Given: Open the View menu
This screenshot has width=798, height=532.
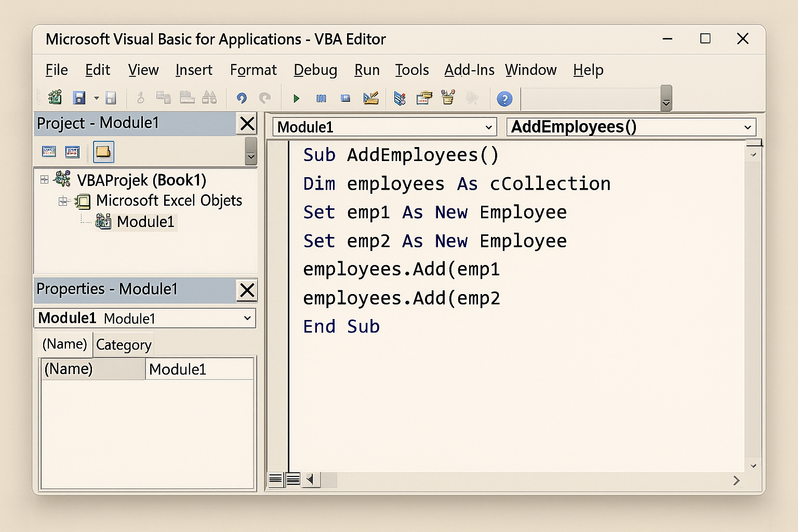Looking at the screenshot, I should click(143, 70).
